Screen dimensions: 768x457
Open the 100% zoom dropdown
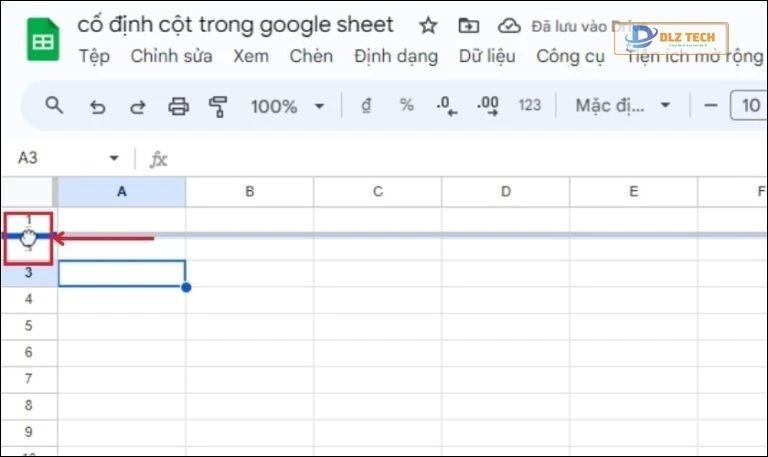click(287, 105)
